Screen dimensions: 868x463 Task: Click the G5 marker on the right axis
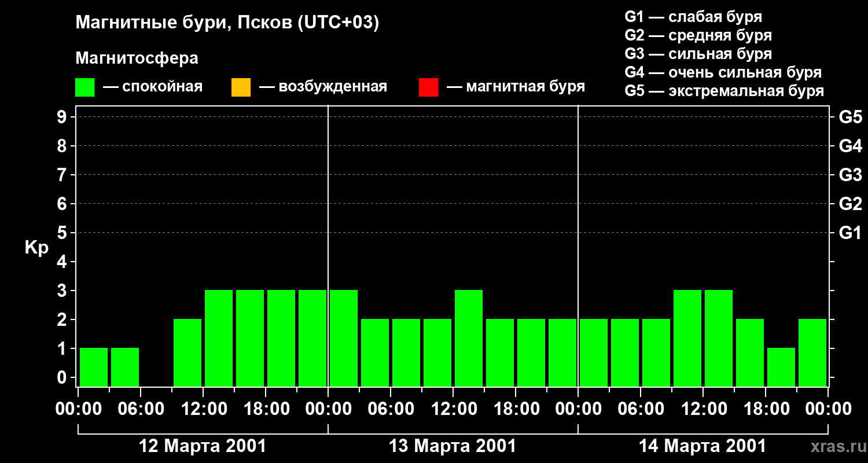point(850,117)
